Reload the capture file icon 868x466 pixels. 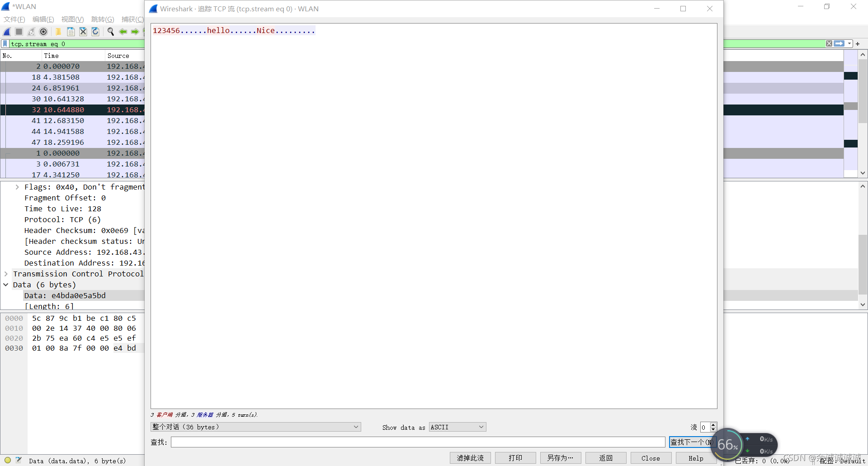click(x=95, y=32)
